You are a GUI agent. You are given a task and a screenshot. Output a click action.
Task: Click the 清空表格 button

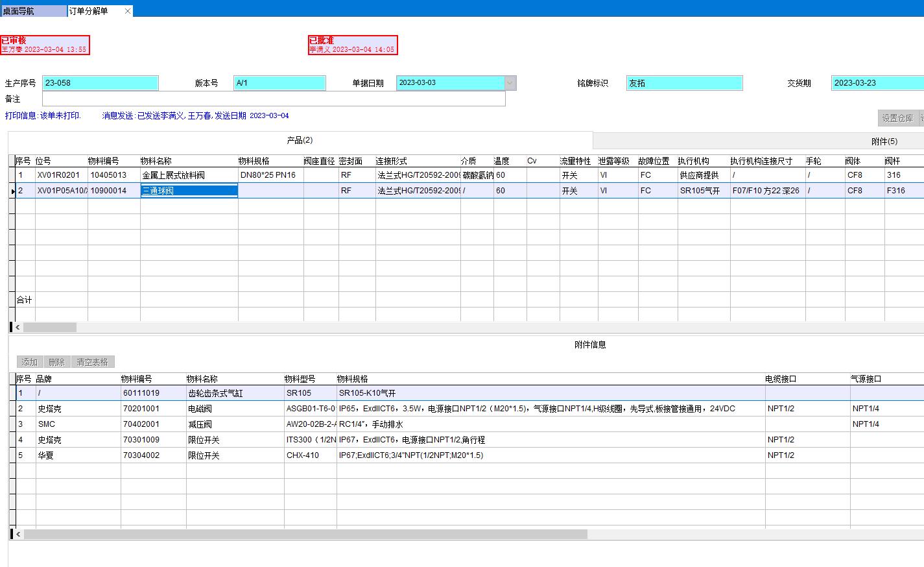(92, 362)
